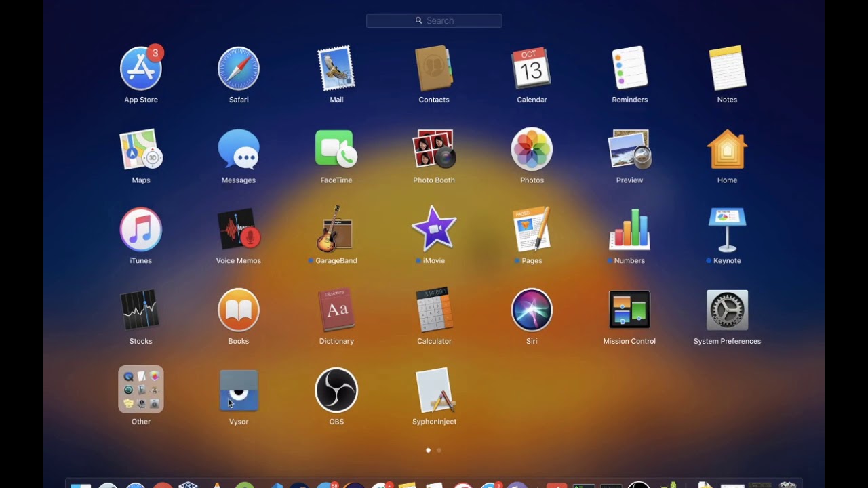This screenshot has height=488, width=868.
Task: Open Contacts address book
Action: (x=434, y=68)
